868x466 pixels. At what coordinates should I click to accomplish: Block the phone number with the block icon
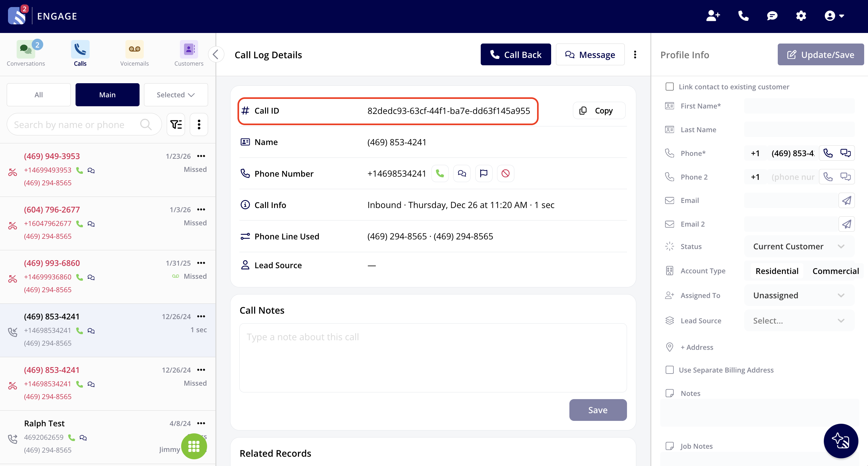(x=505, y=173)
